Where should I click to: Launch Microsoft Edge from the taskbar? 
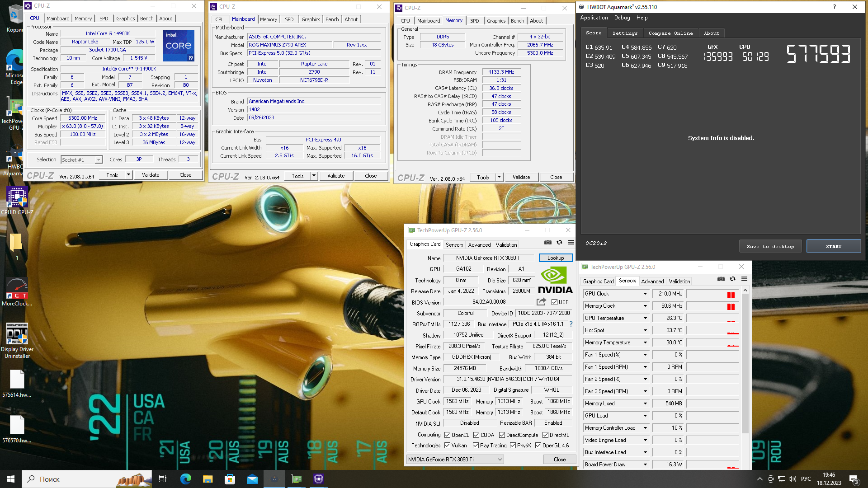185,479
